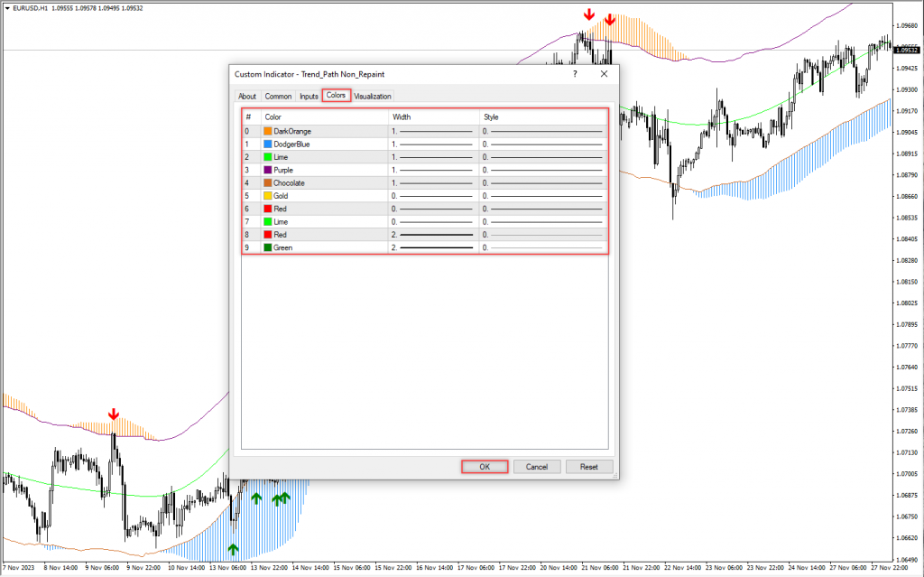Open width dropdown for DarkOrange row

click(433, 131)
